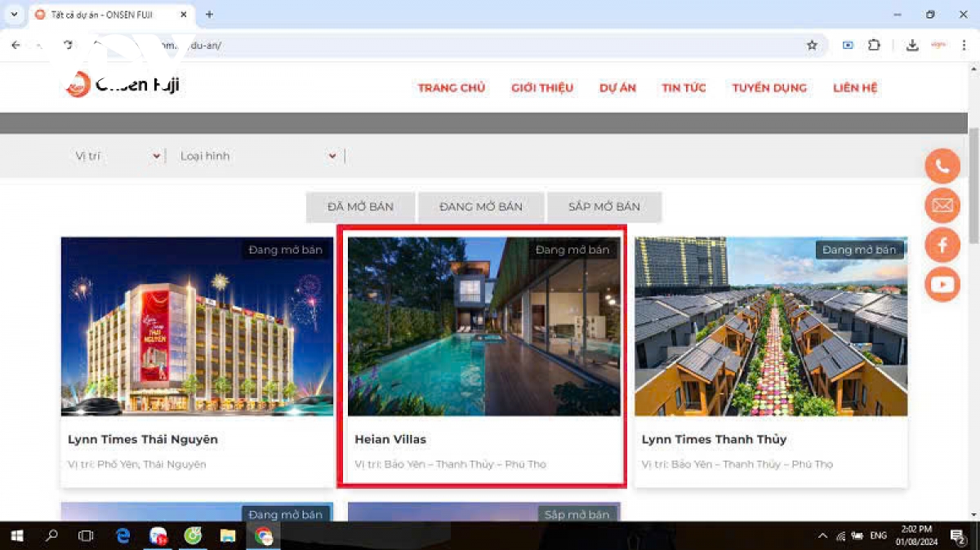Open the Chrome Extensions puzzle icon
Image resolution: width=980 pixels, height=550 pixels.
point(874,46)
